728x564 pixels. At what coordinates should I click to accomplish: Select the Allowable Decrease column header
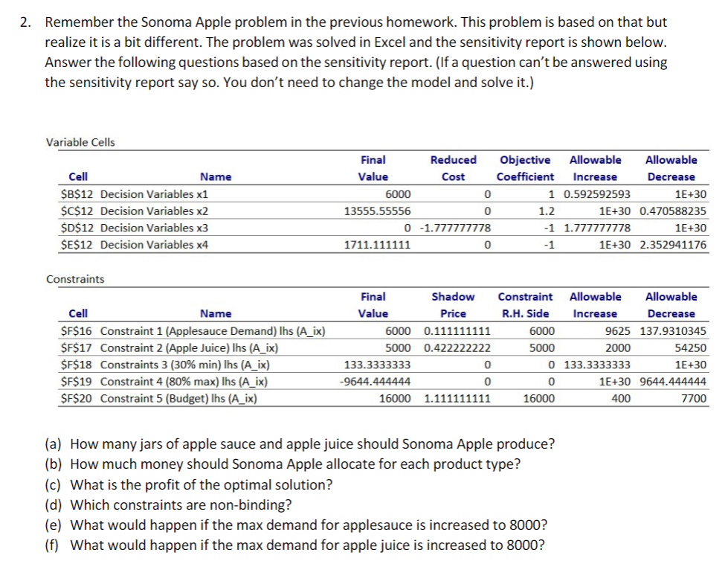[x=671, y=167]
